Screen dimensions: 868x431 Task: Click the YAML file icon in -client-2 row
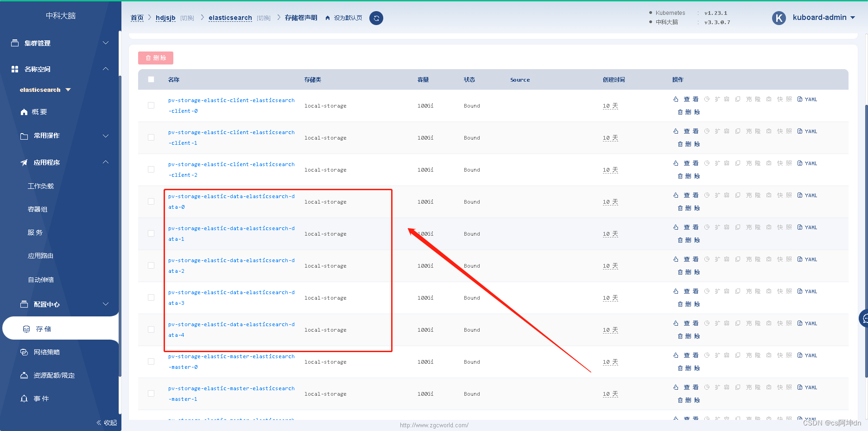(800, 163)
